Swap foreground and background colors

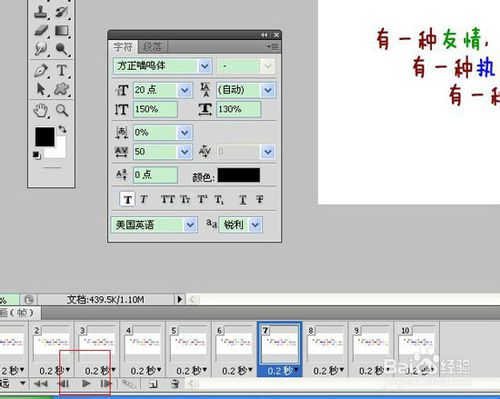[x=63, y=129]
